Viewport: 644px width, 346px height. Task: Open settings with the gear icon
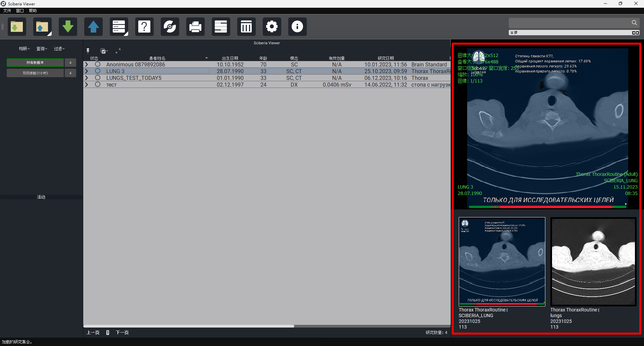pos(272,27)
